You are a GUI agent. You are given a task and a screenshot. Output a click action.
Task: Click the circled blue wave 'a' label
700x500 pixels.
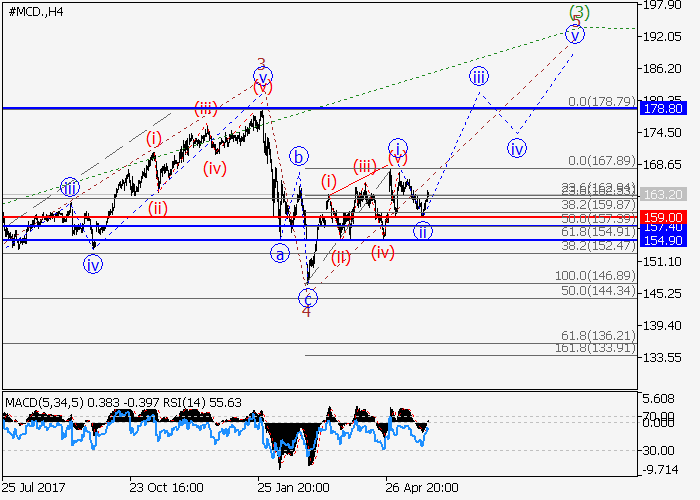pyautogui.click(x=280, y=254)
